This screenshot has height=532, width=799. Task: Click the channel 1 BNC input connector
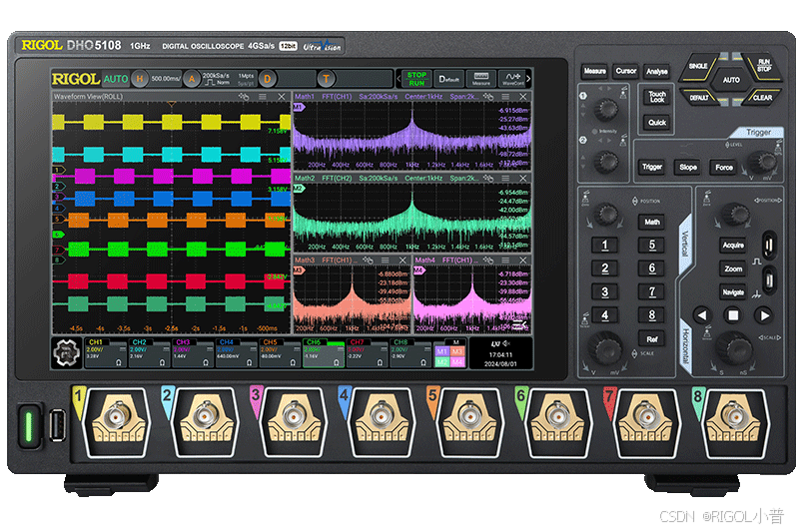point(116,418)
